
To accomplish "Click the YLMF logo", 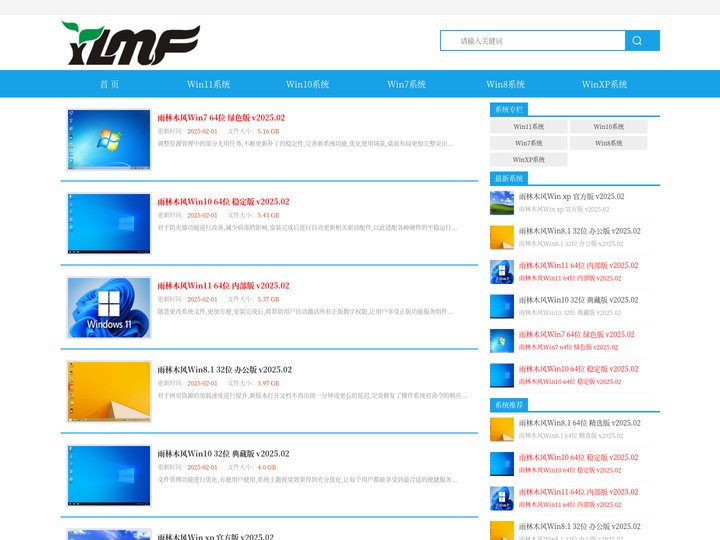I will (131, 43).
